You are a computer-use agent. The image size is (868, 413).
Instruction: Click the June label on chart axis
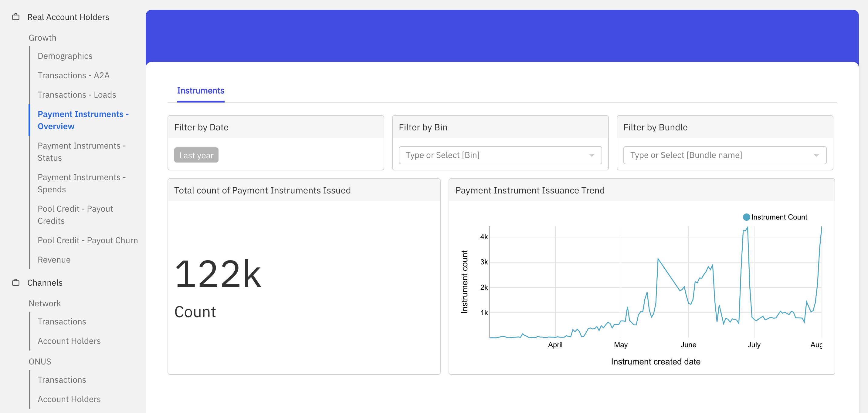tap(688, 345)
